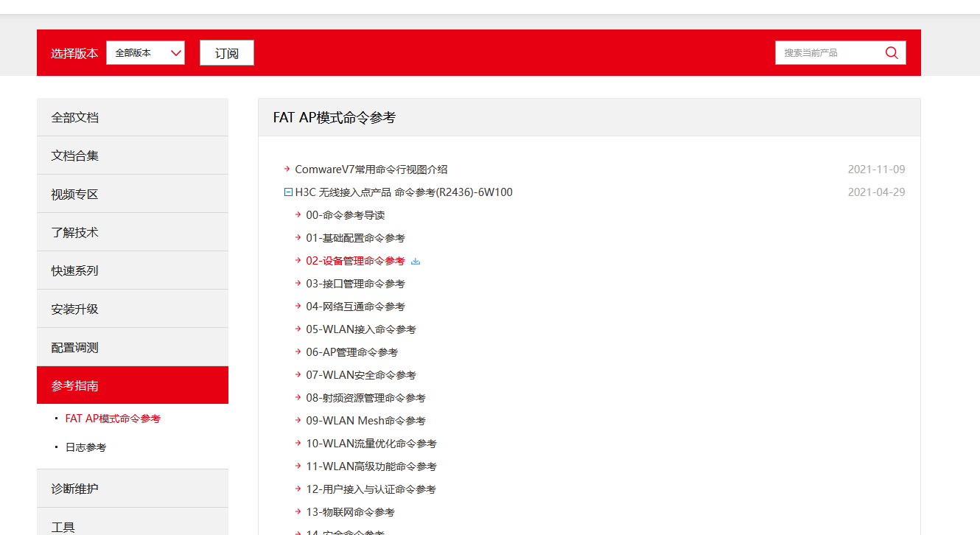Open the 09-WLAN Mesh命令参考 chapter

[x=365, y=421]
